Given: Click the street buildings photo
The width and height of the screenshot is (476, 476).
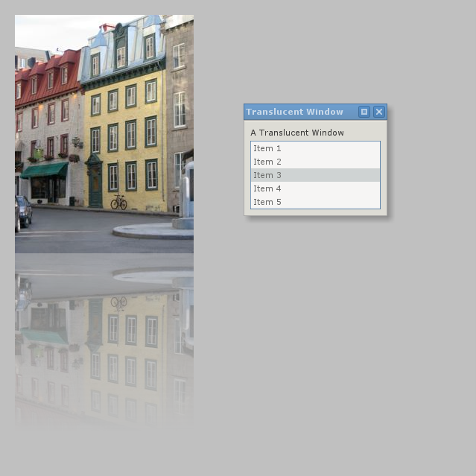Looking at the screenshot, I should click(x=104, y=134).
